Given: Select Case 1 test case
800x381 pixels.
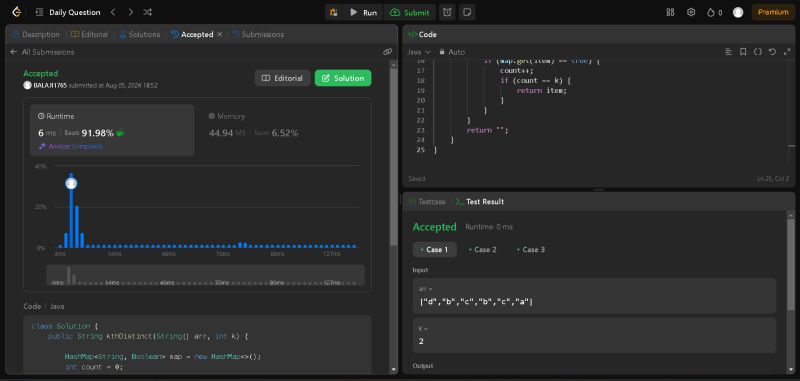Looking at the screenshot, I should (x=434, y=249).
